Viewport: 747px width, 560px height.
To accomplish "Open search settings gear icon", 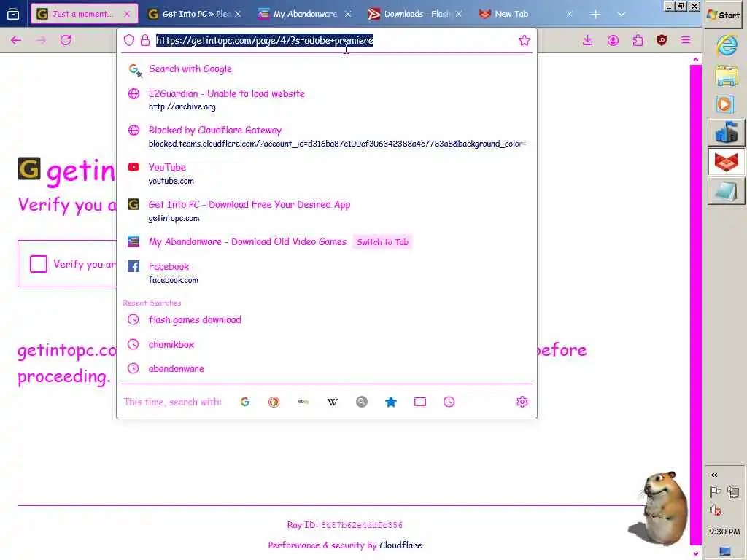I will click(522, 402).
